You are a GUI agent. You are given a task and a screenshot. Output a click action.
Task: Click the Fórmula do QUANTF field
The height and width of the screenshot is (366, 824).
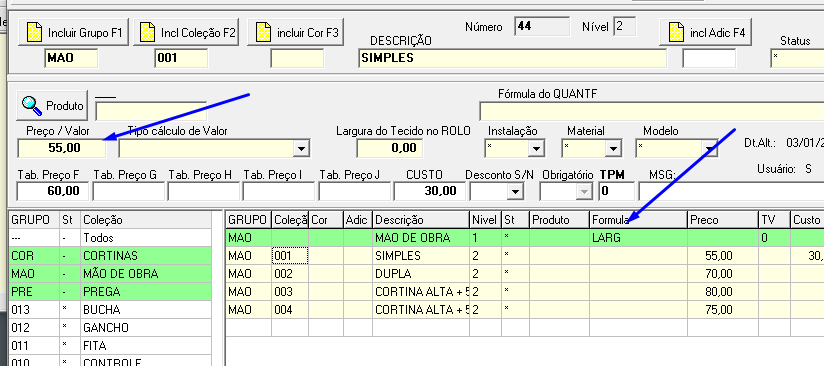click(x=652, y=111)
